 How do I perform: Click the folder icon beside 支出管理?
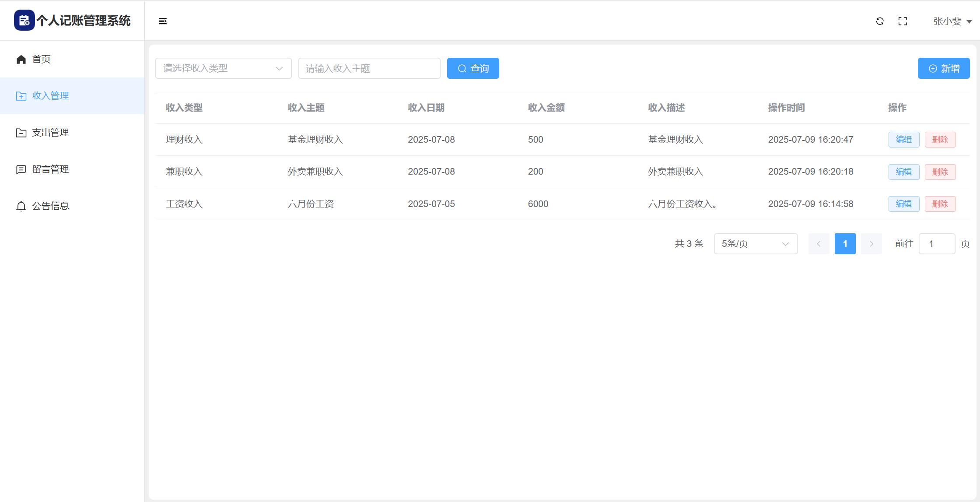[21, 133]
